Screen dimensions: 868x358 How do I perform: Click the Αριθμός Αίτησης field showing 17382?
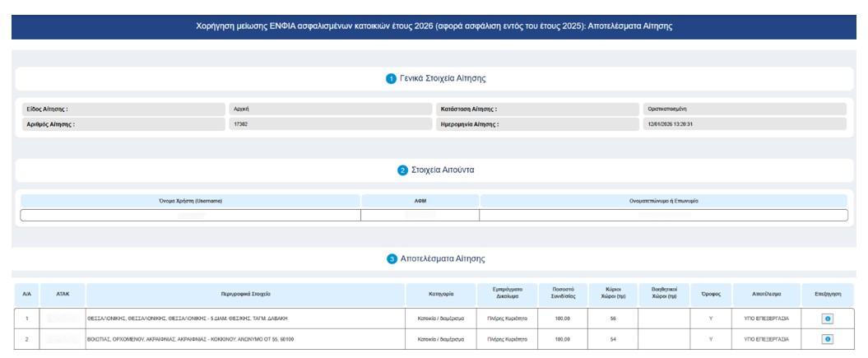pos(329,123)
